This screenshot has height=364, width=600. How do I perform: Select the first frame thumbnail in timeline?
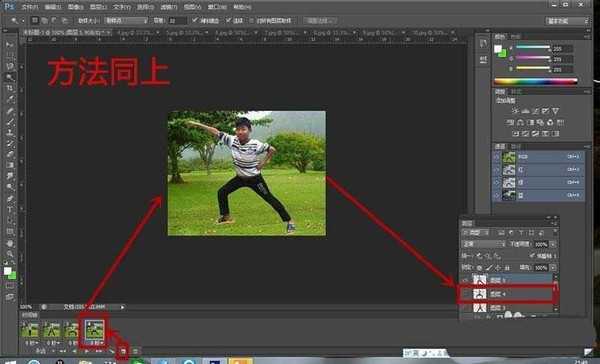point(30,330)
